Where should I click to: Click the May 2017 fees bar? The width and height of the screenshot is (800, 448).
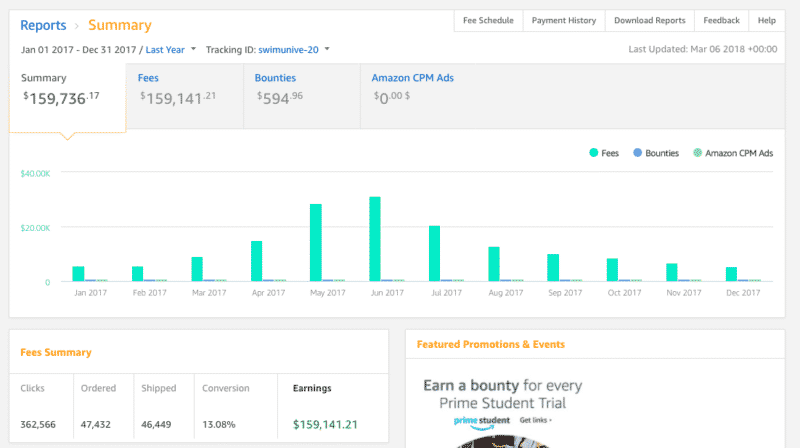(316, 242)
